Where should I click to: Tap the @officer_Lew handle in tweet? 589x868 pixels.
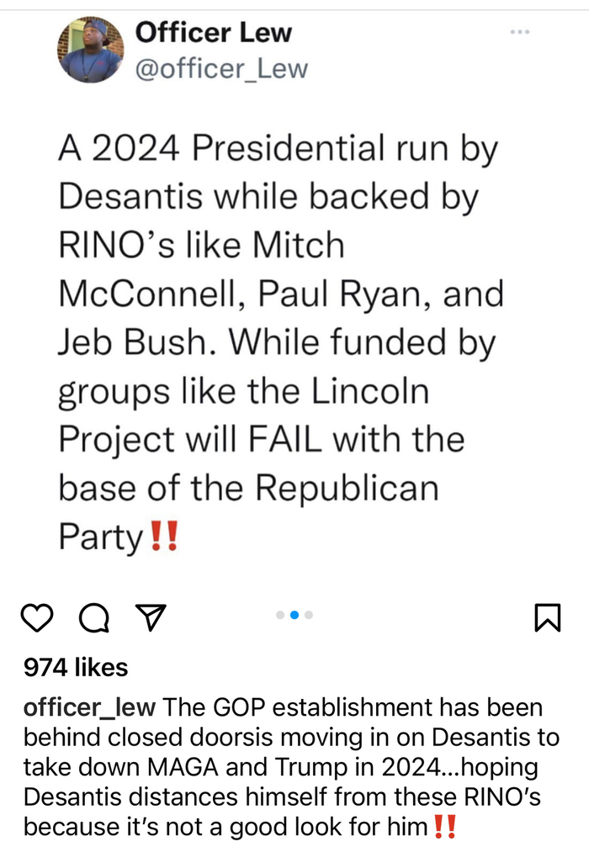221,68
